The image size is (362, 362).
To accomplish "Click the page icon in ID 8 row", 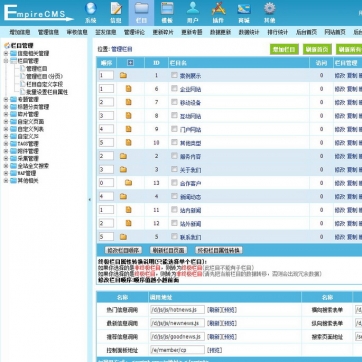I will pos(128,116).
